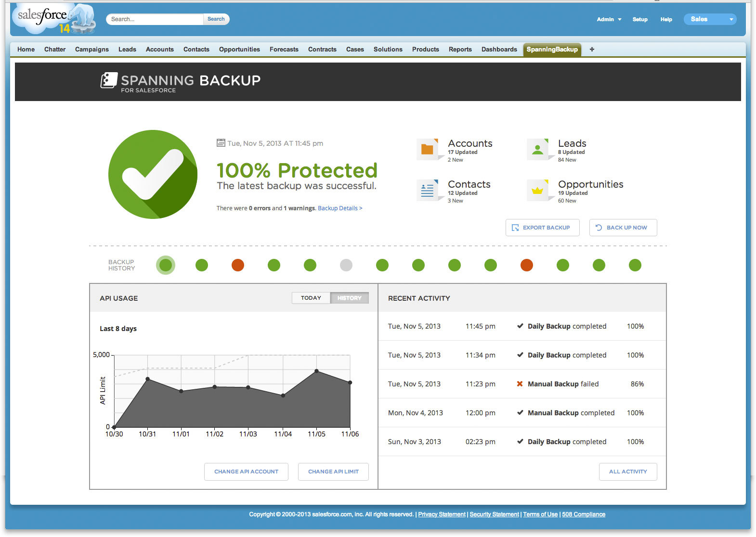Open the Sales app dropdown menu

coord(710,19)
